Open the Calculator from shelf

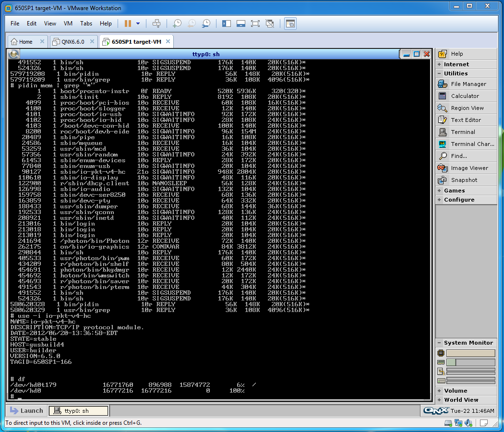[465, 96]
